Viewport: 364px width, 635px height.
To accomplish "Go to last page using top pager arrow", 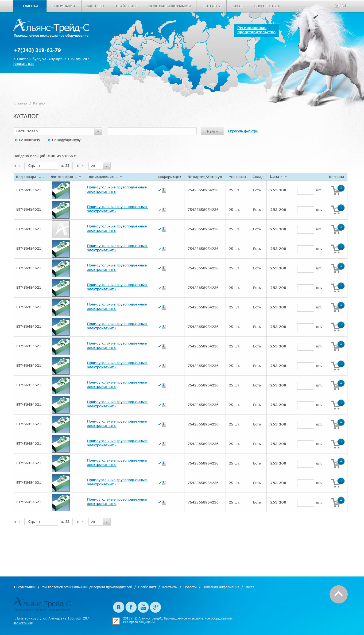I will point(83,166).
